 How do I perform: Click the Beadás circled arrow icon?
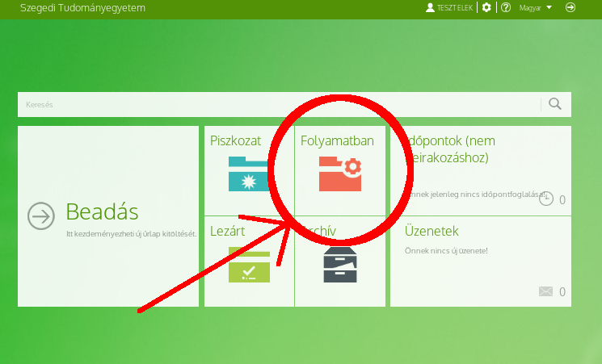[x=40, y=215]
